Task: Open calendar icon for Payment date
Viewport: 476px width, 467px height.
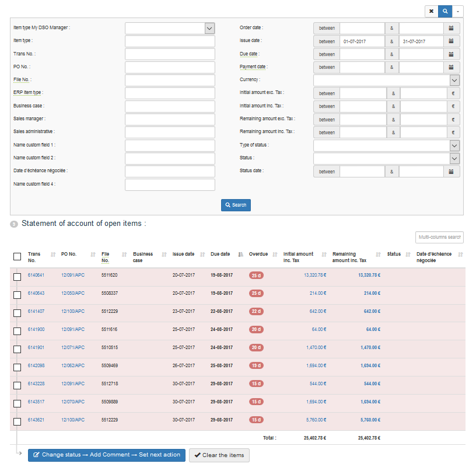Action: coord(452,67)
